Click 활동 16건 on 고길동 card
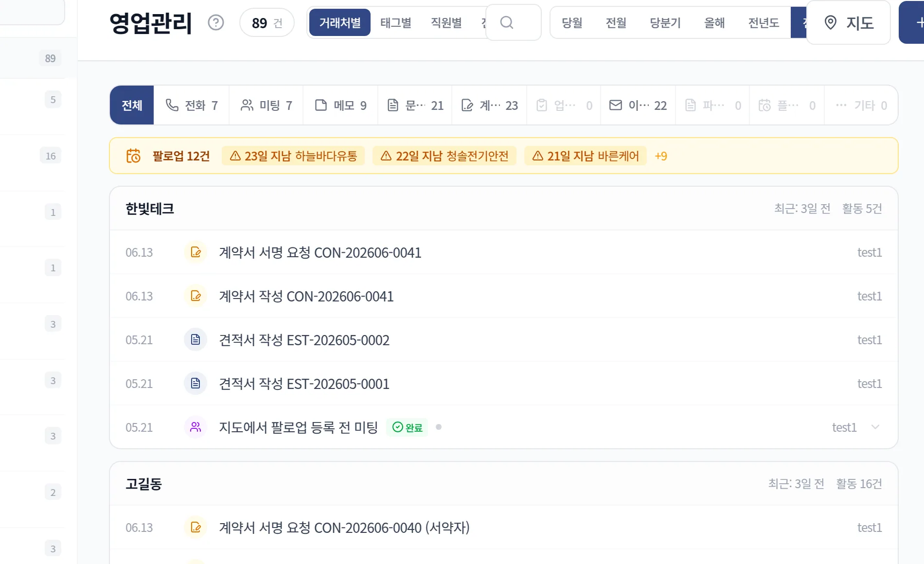This screenshot has height=564, width=924. (x=859, y=484)
